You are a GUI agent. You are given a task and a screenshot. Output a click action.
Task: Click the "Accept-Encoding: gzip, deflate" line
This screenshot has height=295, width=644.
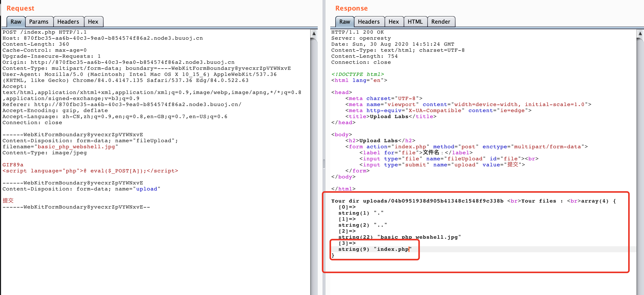(55, 111)
